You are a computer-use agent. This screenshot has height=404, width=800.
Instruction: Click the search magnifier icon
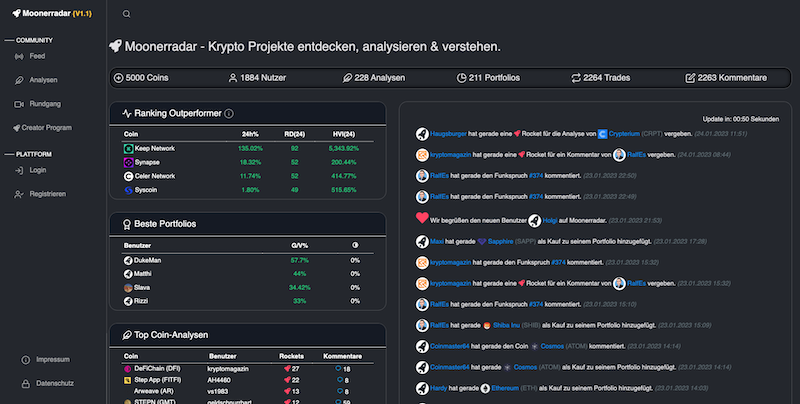coord(126,14)
